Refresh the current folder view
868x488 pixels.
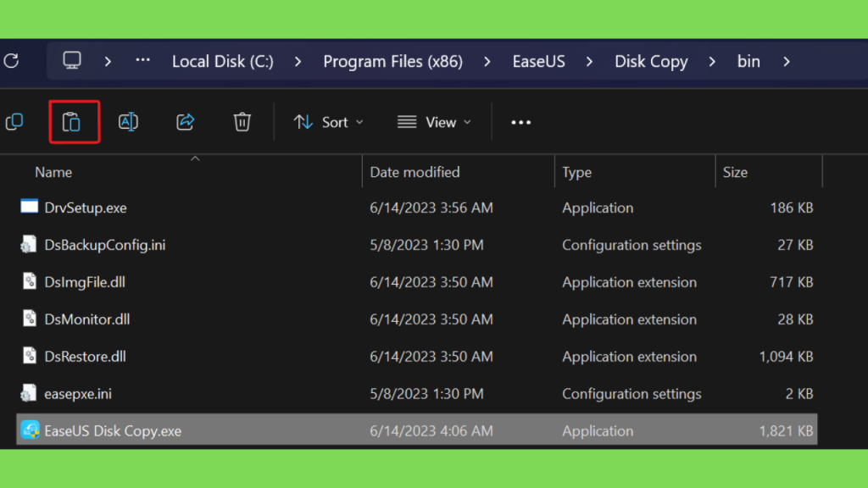[12, 61]
